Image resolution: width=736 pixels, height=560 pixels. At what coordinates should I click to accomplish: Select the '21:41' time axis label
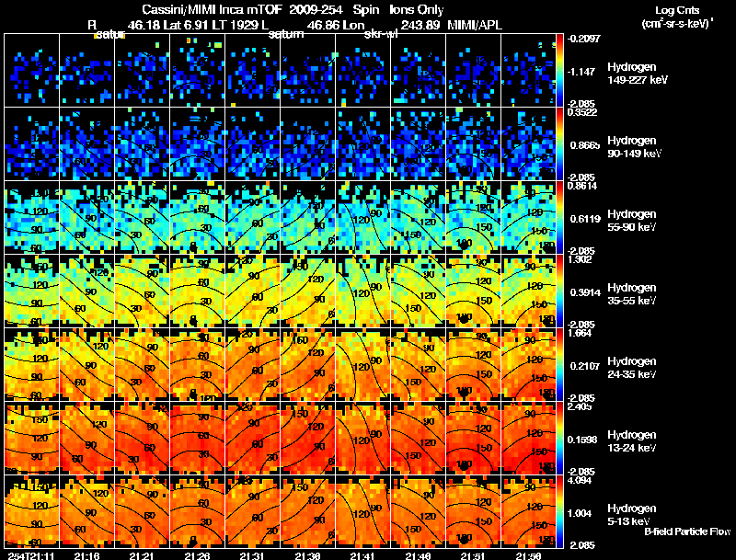tap(362, 555)
